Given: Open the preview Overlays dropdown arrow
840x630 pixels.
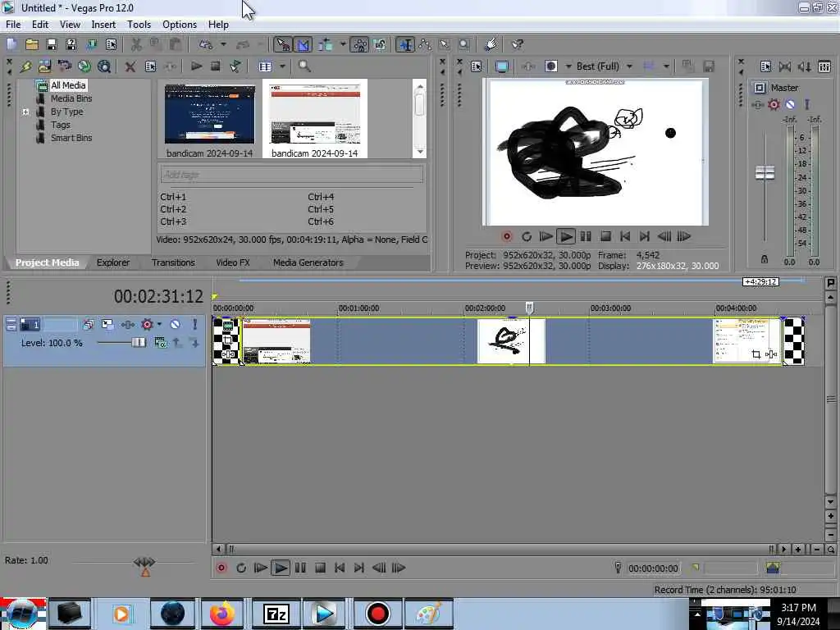Looking at the screenshot, I should click(666, 66).
